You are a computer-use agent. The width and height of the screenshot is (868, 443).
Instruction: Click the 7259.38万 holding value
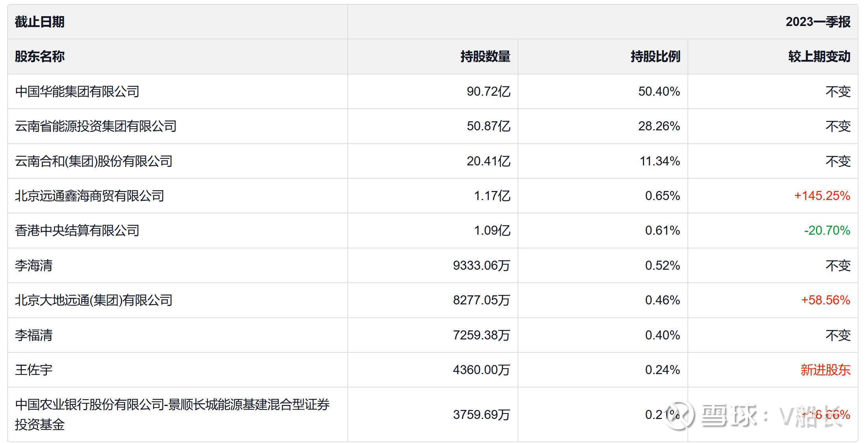[482, 335]
